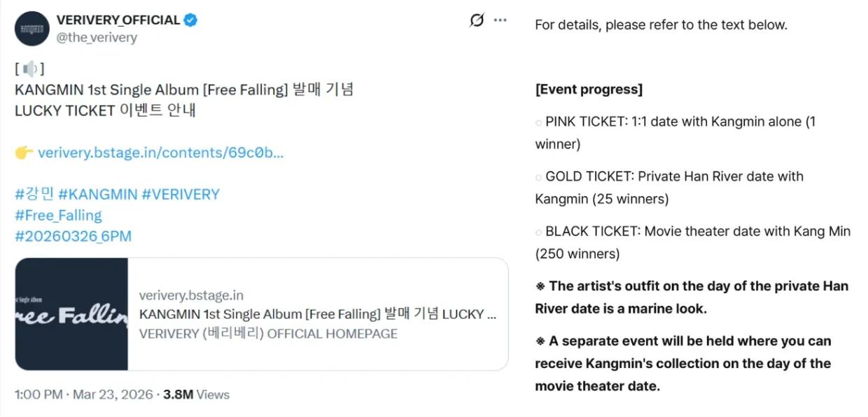Viewport: 868px width, 417px height.
Task: Open the VERIVERY_OFFICIAL profile avatar
Action: [x=32, y=29]
